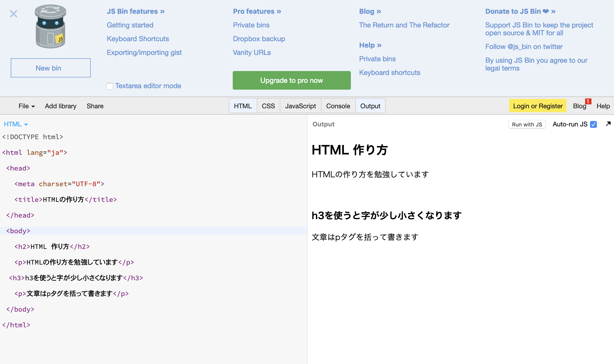Enable Textarea editor mode checkbox

click(x=110, y=86)
